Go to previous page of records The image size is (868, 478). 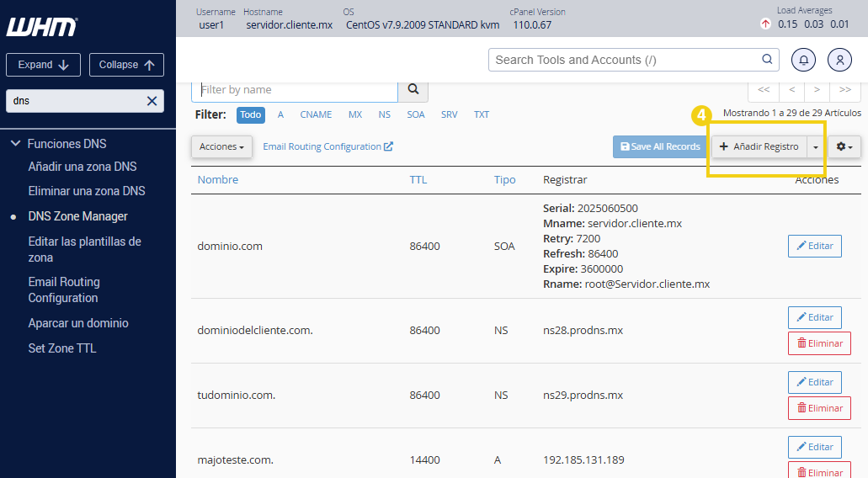[x=792, y=89]
